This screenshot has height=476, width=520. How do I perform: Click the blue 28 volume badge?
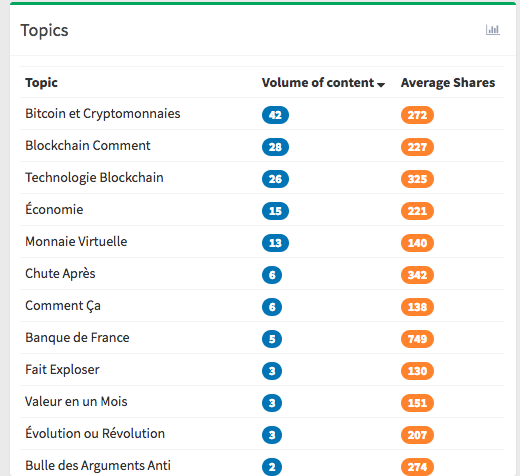pyautogui.click(x=275, y=147)
